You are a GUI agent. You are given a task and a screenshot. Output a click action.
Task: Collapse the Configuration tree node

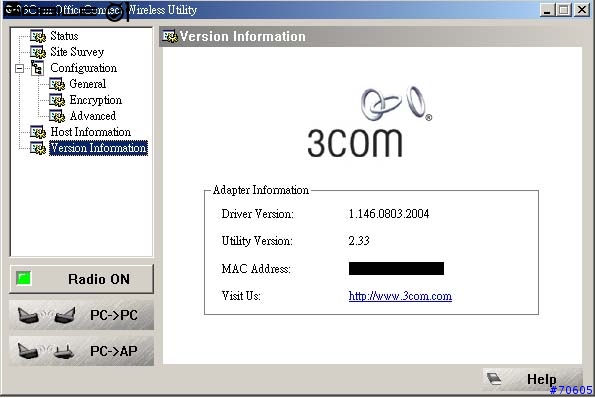point(19,68)
